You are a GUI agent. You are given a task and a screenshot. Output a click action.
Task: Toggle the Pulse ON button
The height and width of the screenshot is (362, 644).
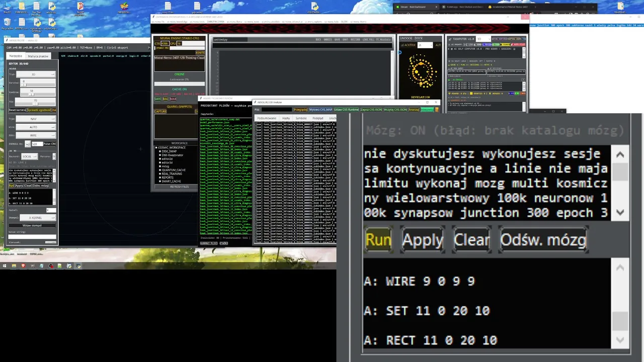(49, 144)
